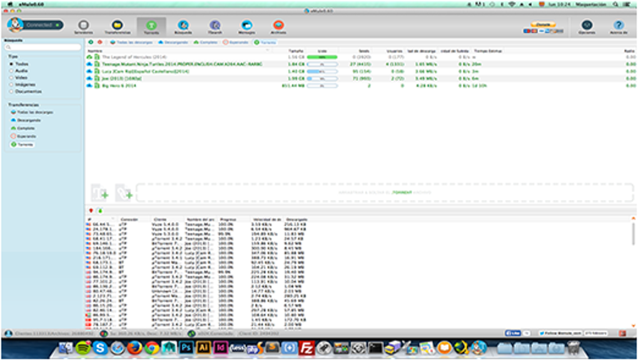Open the Acerca de help icon
This screenshot has width=638, height=364.
pyautogui.click(x=619, y=27)
